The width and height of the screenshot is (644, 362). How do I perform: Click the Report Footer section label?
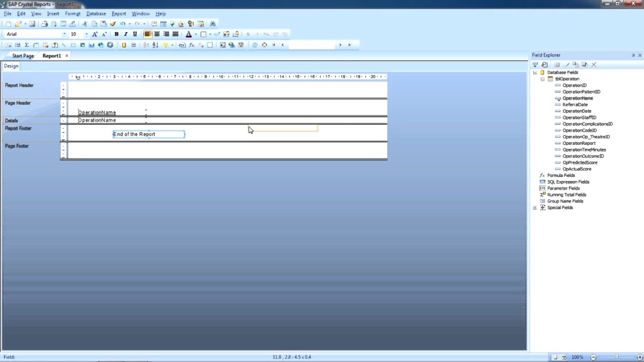(18, 128)
